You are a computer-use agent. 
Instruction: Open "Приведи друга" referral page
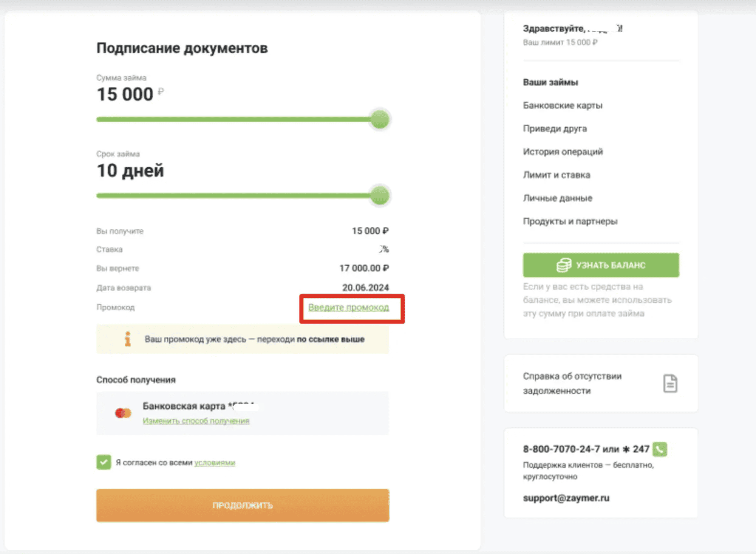[555, 128]
